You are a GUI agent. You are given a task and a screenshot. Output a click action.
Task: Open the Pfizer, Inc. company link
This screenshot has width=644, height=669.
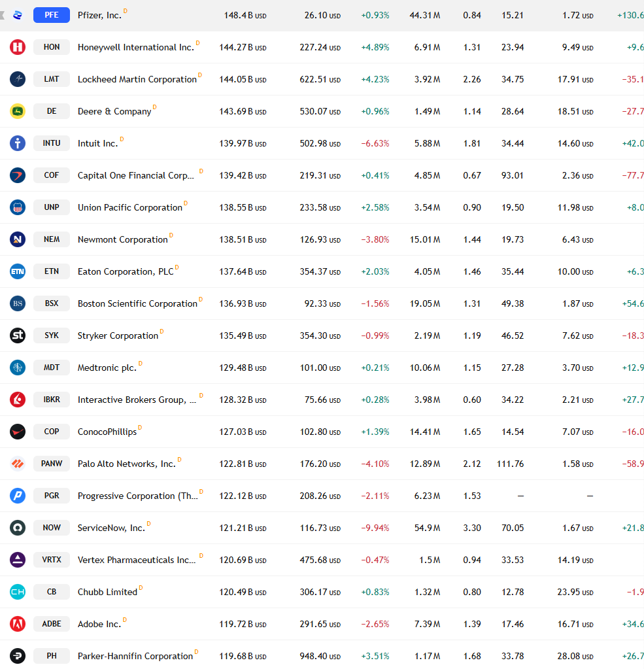(x=99, y=15)
